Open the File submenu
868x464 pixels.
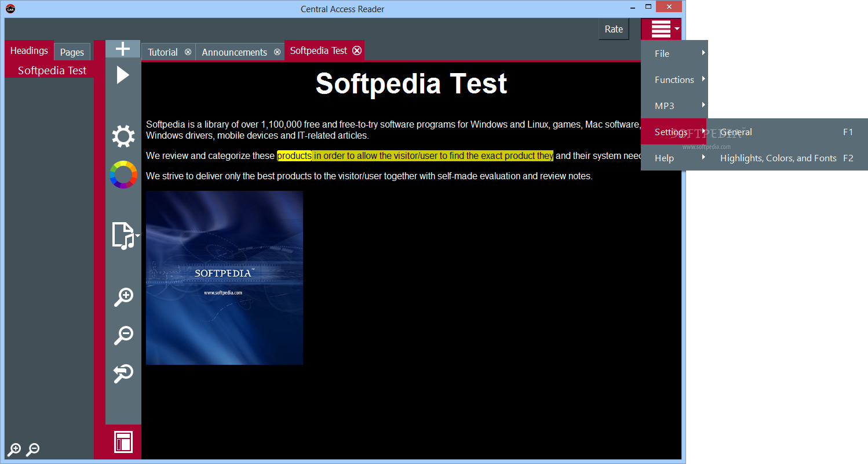click(x=674, y=53)
